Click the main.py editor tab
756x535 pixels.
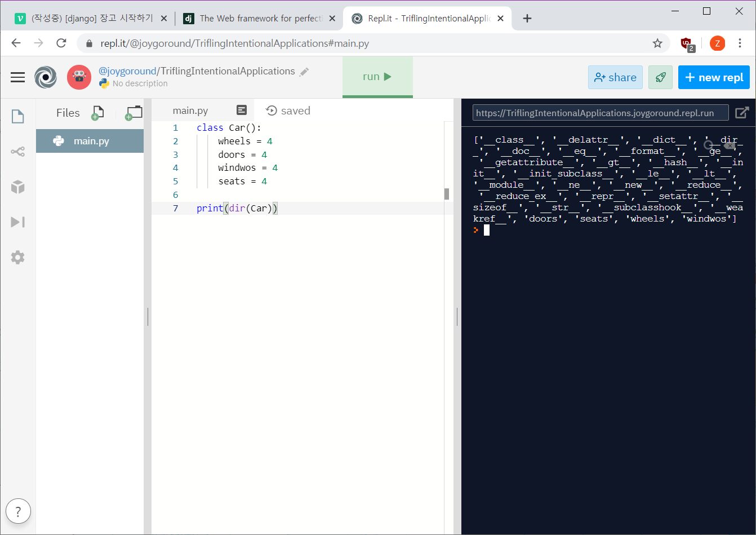click(190, 110)
